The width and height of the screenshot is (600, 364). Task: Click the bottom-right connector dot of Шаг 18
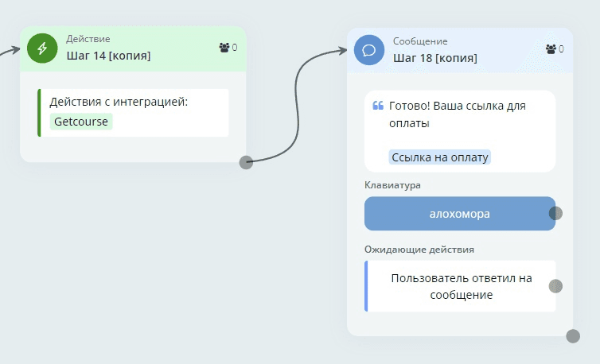(x=573, y=336)
